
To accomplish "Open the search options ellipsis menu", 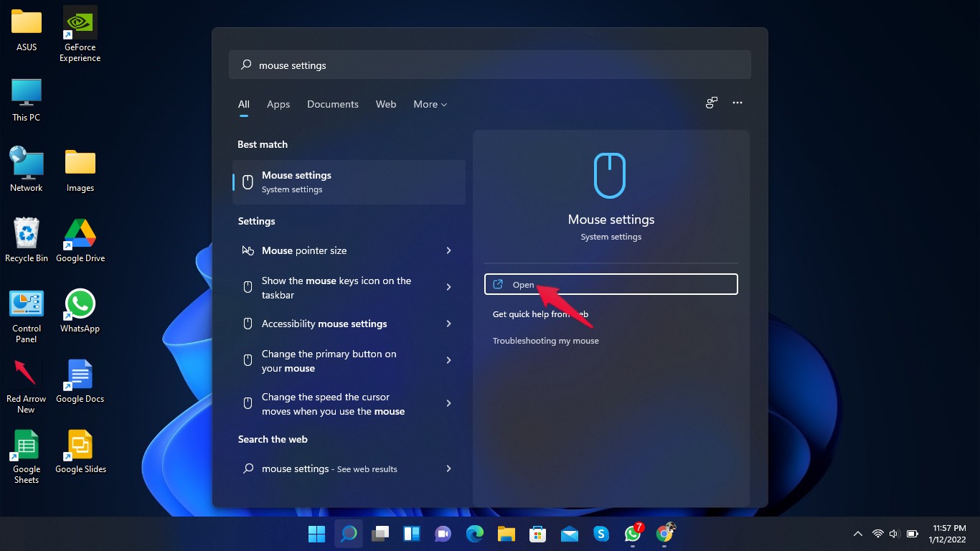I will click(x=738, y=103).
